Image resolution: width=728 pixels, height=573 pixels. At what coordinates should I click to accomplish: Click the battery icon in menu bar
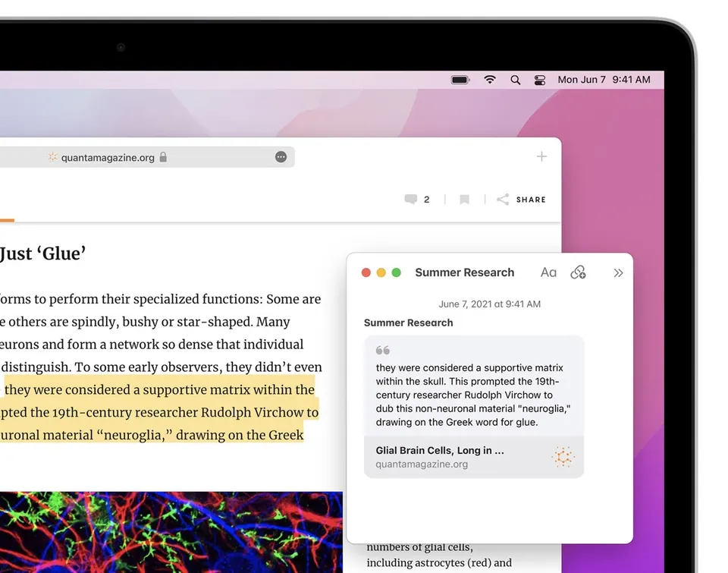click(x=460, y=80)
